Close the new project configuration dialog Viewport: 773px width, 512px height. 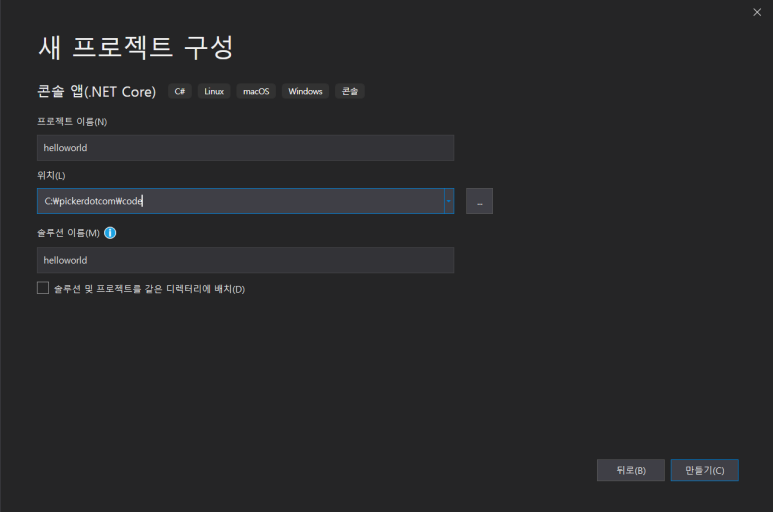point(757,12)
